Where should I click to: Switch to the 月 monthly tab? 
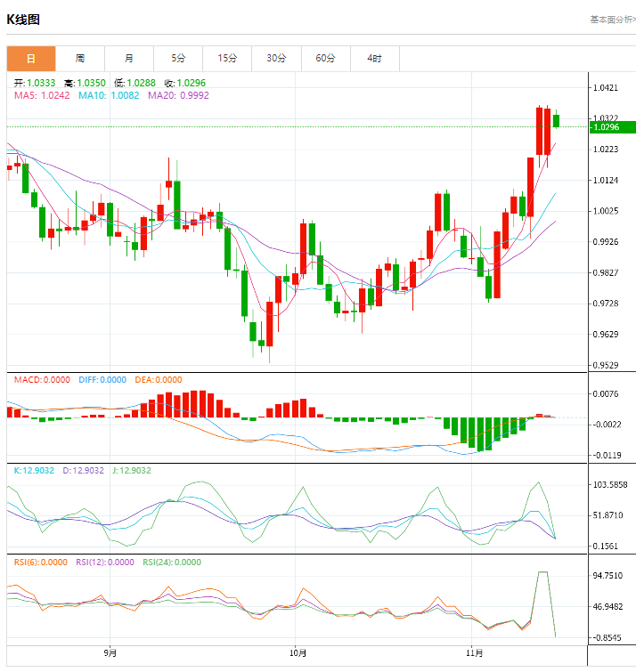point(129,59)
